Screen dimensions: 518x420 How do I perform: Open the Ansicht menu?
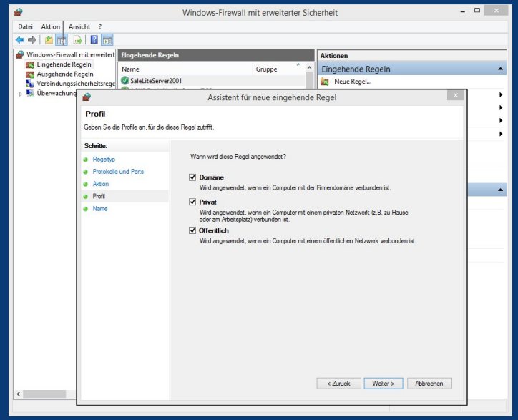[x=79, y=26]
